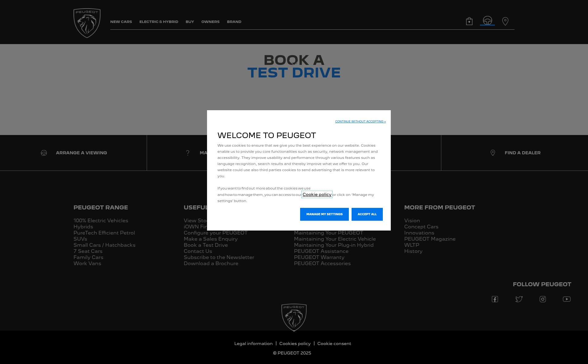Click the Peugeot lion logo in footer
This screenshot has width=588, height=364.
pos(294,317)
